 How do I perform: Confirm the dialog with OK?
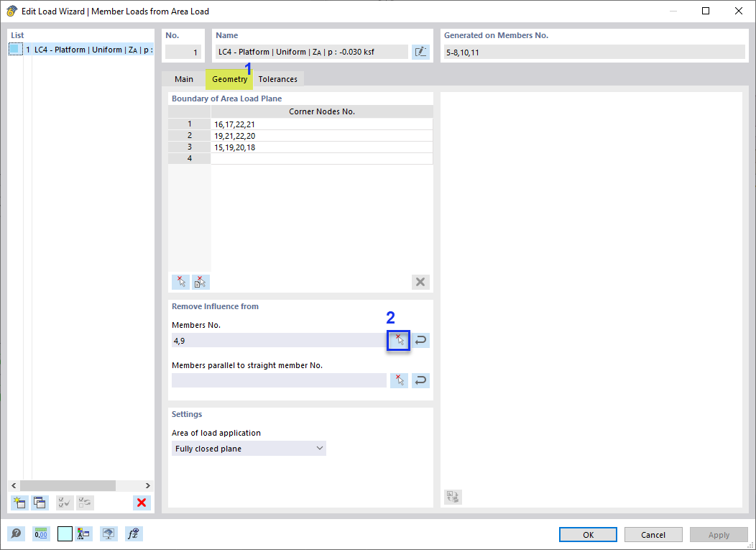pyautogui.click(x=587, y=534)
